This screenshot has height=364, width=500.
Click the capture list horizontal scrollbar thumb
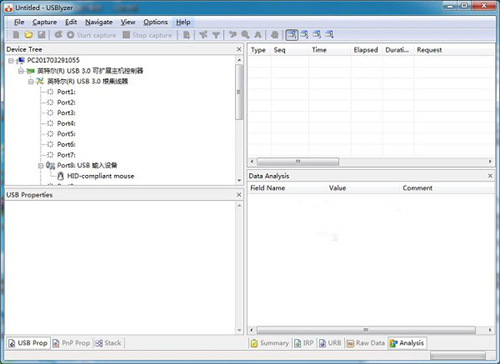pos(298,162)
